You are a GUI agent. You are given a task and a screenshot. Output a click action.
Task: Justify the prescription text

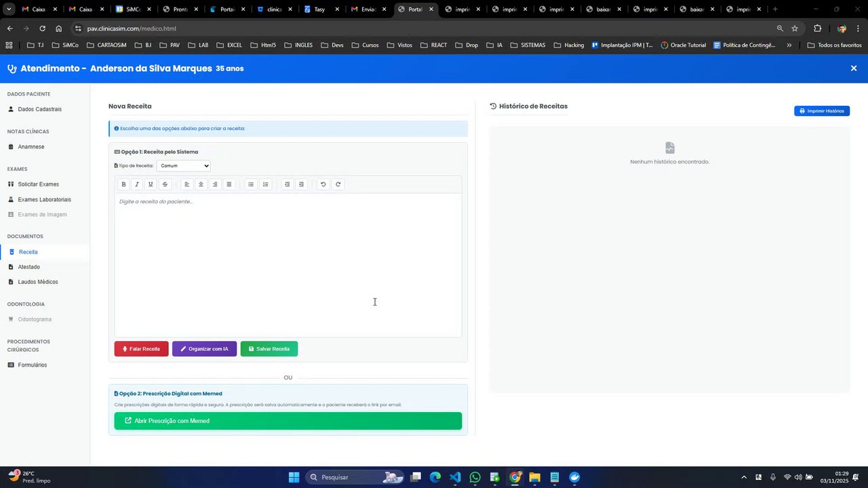pos(229,184)
